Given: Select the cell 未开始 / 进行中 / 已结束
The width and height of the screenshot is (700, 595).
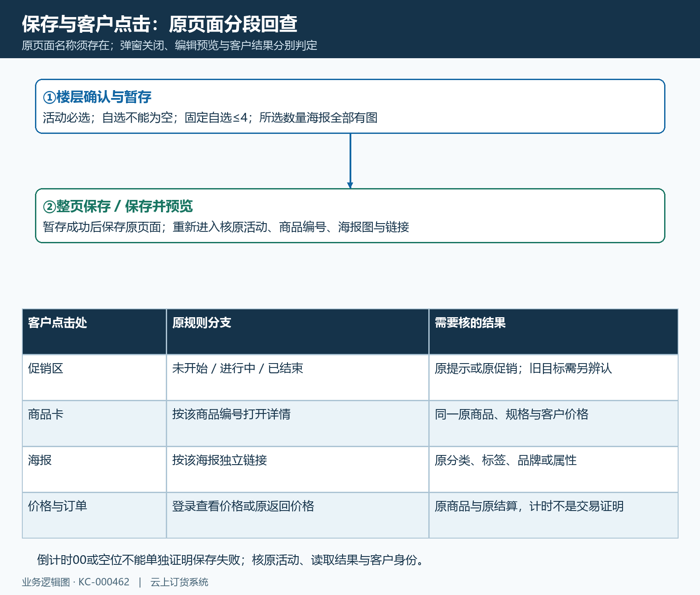Looking at the screenshot, I should tap(297, 378).
